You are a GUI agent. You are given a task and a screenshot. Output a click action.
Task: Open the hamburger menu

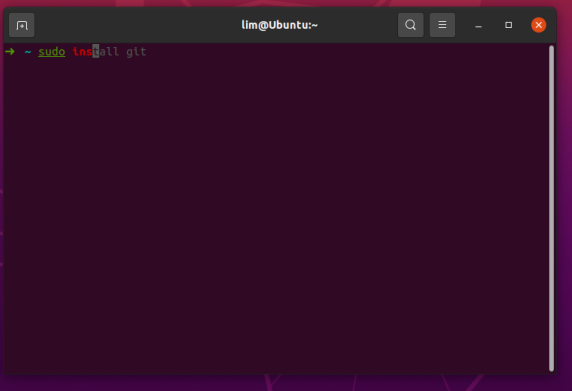coord(442,25)
